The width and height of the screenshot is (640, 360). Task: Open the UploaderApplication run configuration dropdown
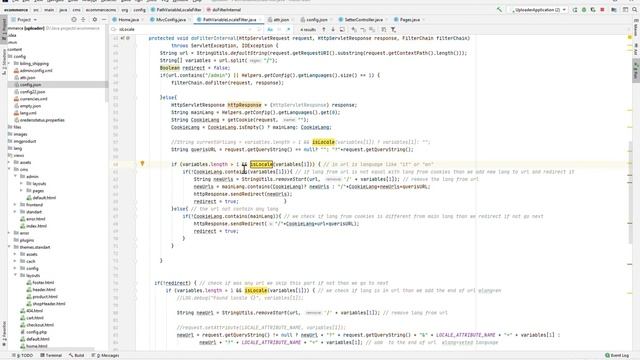point(539,9)
